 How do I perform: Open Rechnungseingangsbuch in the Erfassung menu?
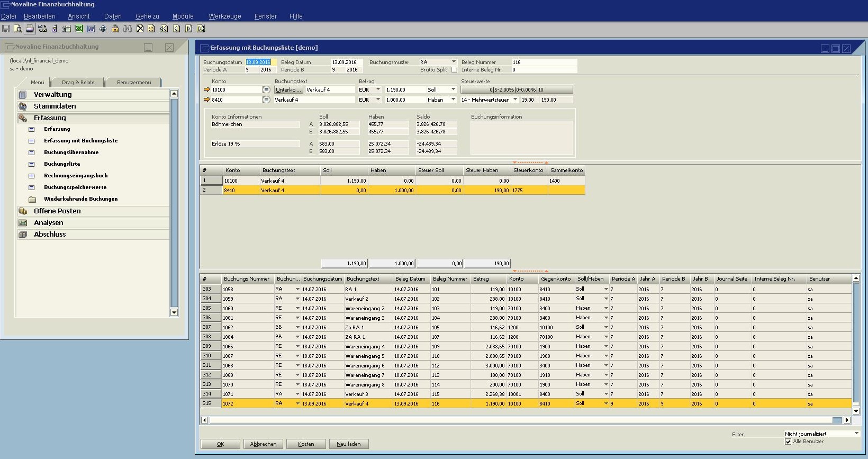point(76,176)
